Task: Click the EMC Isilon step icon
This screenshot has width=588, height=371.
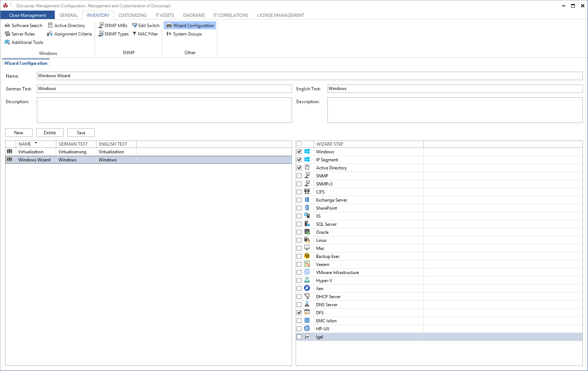Action: [307, 321]
